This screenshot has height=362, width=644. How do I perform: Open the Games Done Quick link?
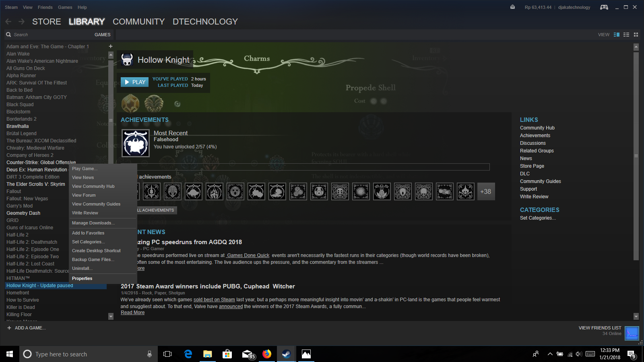coord(248,255)
